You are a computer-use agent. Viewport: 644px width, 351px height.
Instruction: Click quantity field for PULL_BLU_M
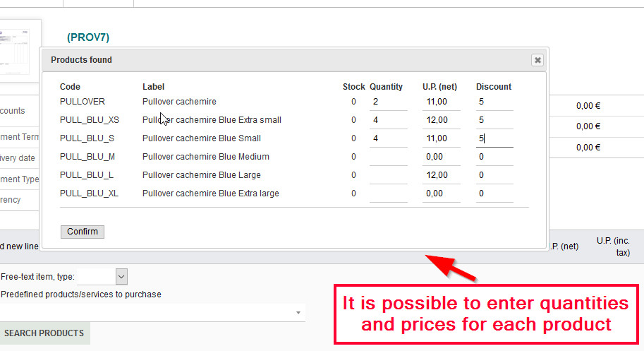tap(388, 157)
